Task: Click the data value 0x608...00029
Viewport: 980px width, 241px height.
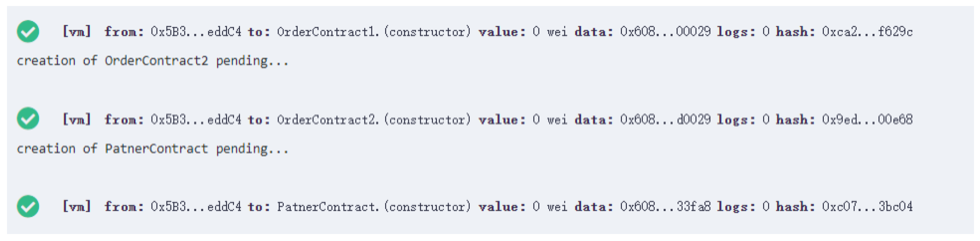Action: coord(665,32)
